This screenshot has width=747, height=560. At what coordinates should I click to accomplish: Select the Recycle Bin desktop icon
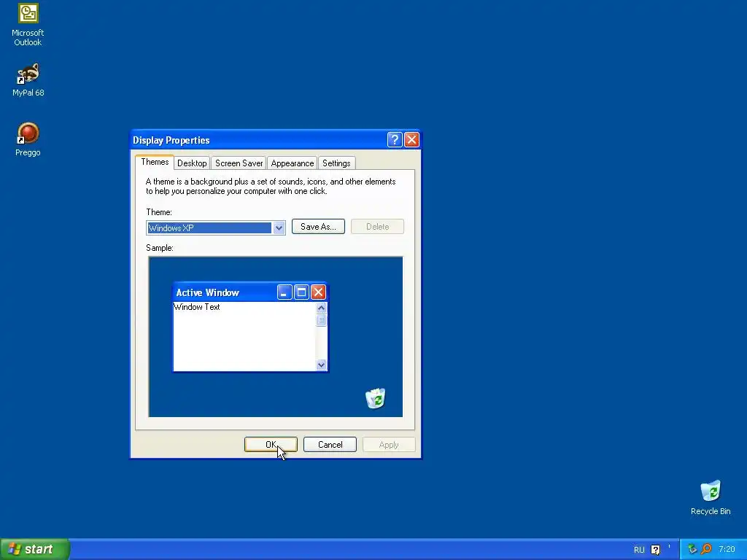tap(711, 498)
